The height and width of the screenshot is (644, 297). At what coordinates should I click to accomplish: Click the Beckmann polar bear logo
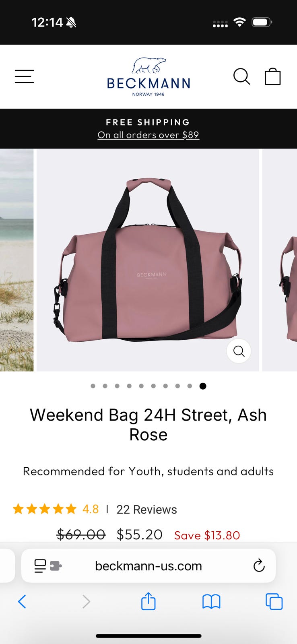tap(148, 77)
